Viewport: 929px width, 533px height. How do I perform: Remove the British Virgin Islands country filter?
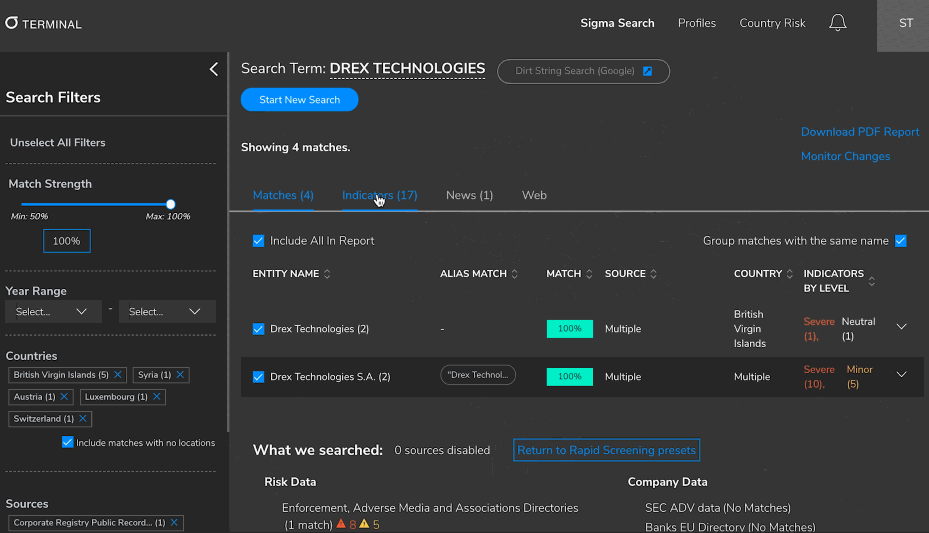pos(118,375)
